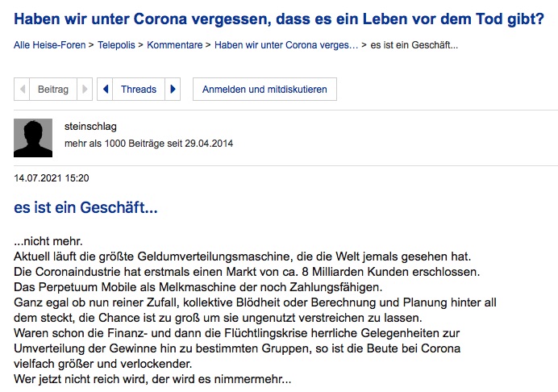Go to previous Beitrag with left arrow
Screen dimensions: 558x392
(x=22, y=90)
